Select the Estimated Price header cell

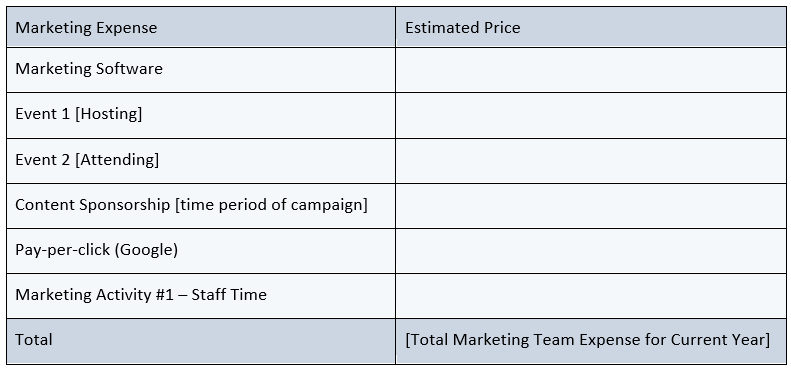click(x=591, y=27)
